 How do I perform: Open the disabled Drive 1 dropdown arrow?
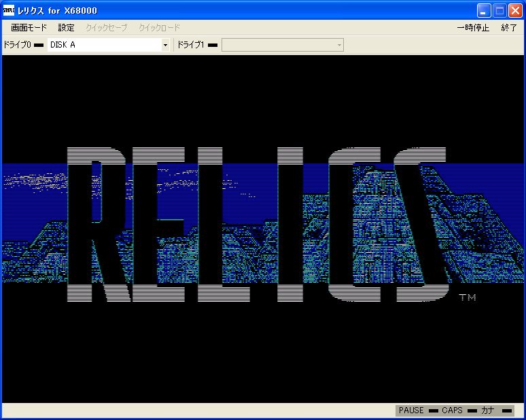(x=339, y=45)
